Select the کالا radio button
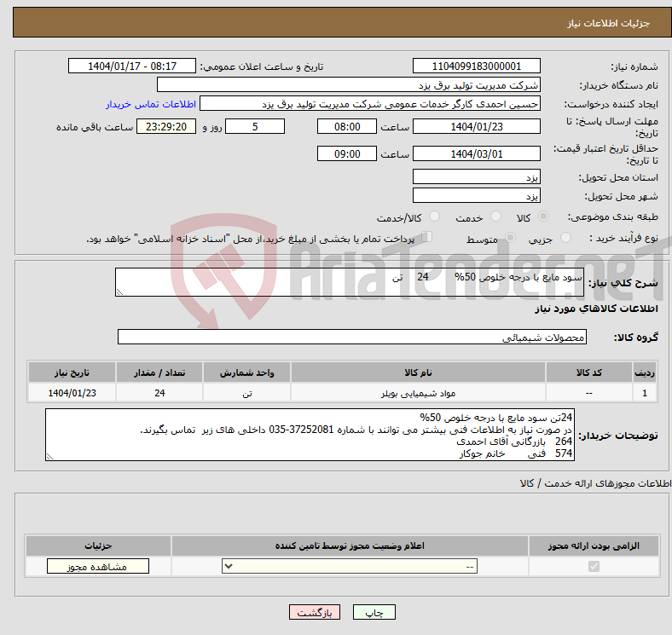This screenshot has height=635, width=672. tap(543, 216)
